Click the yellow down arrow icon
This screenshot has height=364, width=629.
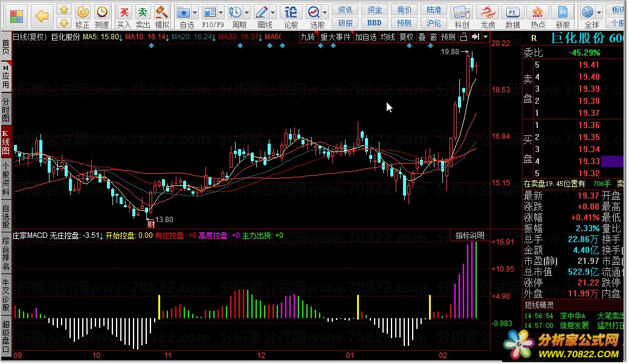[x=64, y=22]
